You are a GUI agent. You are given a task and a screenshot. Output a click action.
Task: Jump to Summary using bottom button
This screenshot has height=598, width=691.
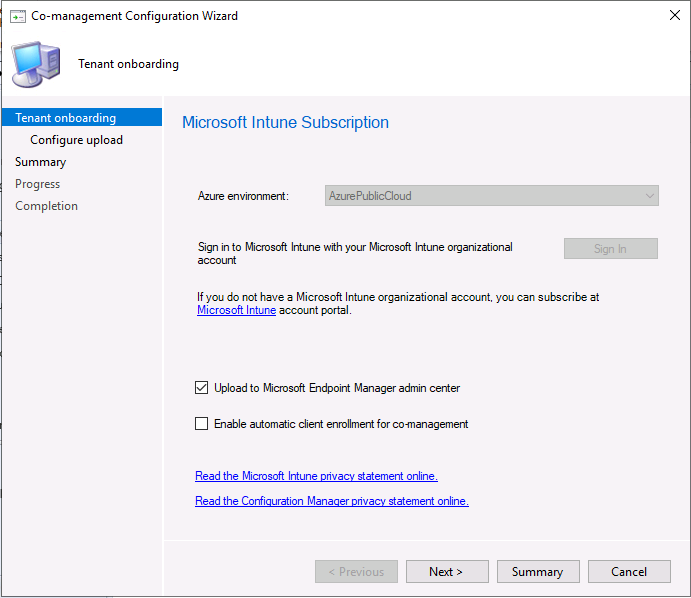538,572
